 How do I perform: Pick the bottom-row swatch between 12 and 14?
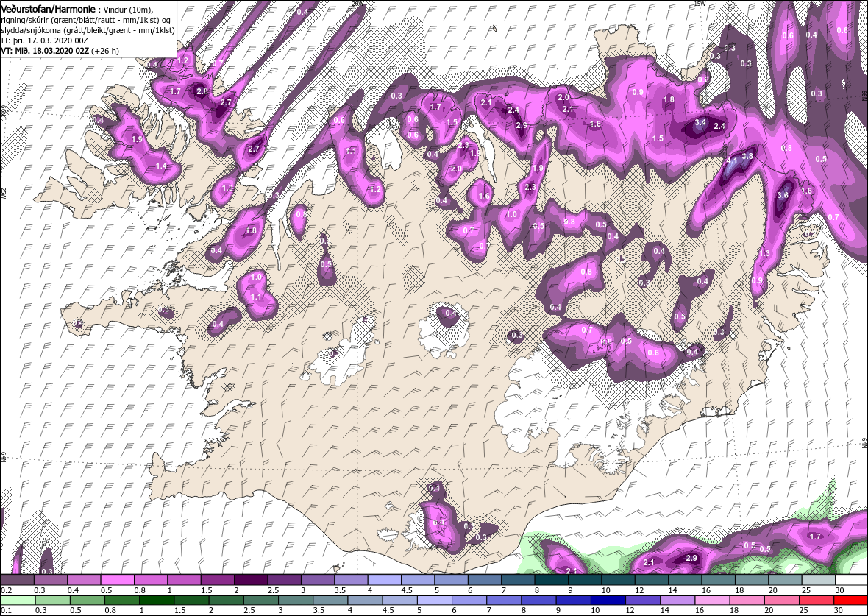tap(642, 601)
